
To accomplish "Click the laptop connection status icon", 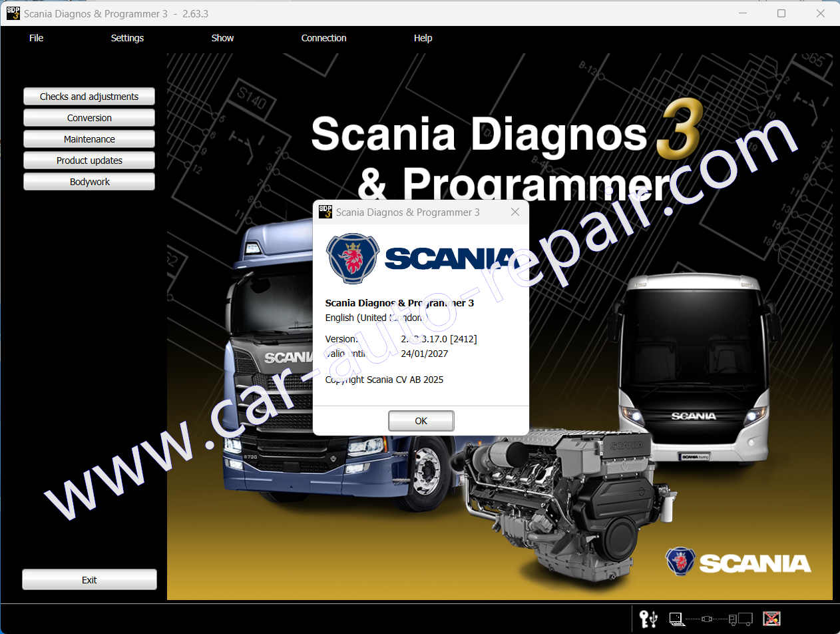I will 676,619.
